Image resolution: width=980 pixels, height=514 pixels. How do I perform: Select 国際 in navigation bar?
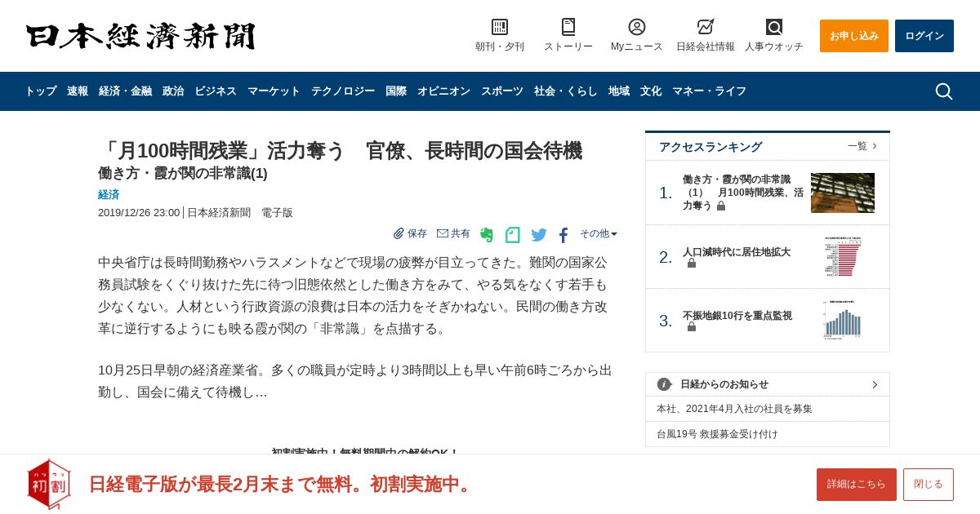pyautogui.click(x=396, y=91)
